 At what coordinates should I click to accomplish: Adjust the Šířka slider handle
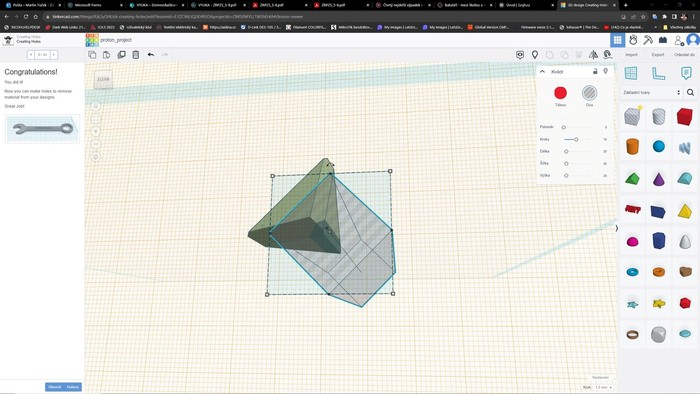566,163
